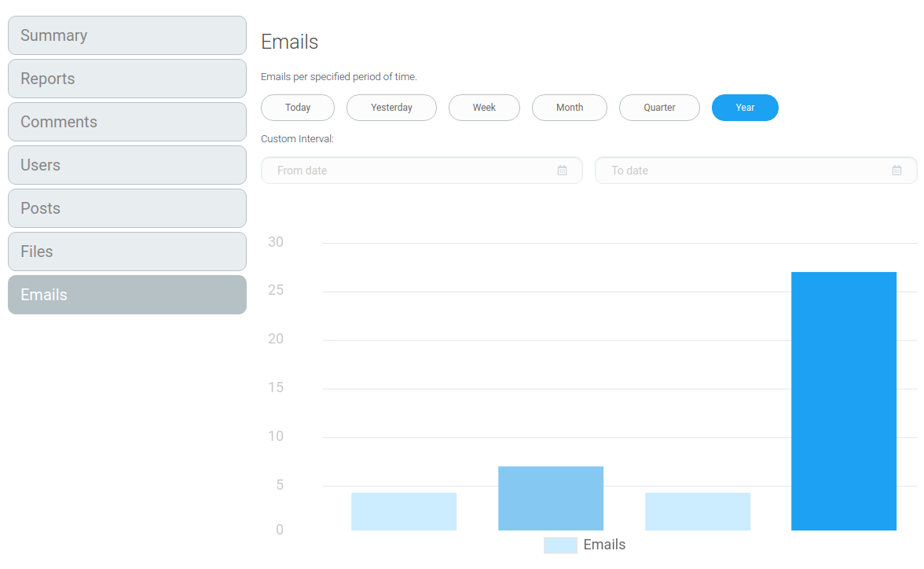
Task: Click the y-axis label 15
Action: [276, 387]
